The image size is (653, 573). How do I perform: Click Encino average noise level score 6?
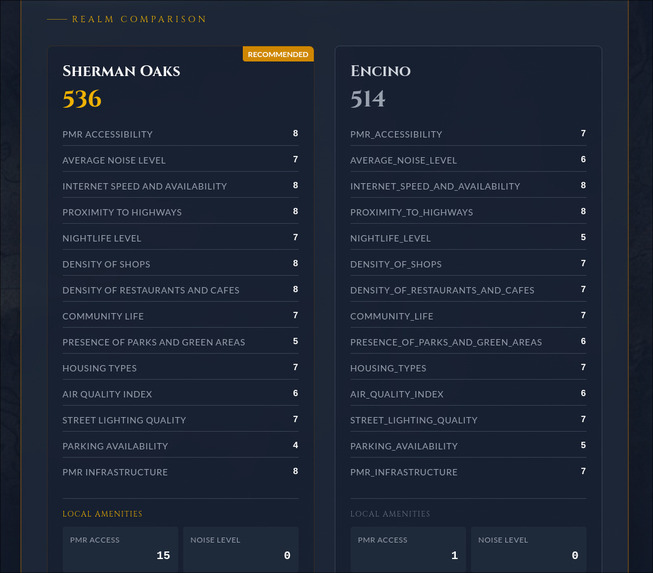coord(583,159)
